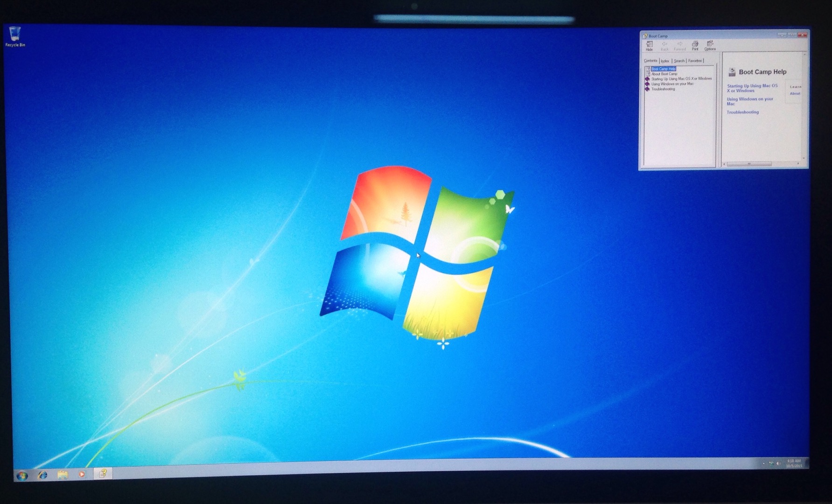Image resolution: width=832 pixels, height=504 pixels.
Task: Click the 'Boot Camp Help' page heading
Action: [762, 72]
